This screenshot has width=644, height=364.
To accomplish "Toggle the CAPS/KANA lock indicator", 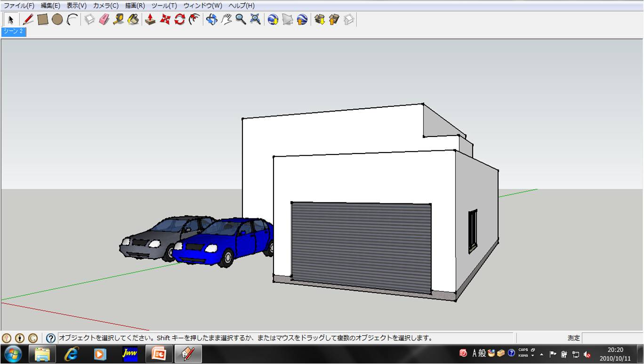I will [523, 353].
